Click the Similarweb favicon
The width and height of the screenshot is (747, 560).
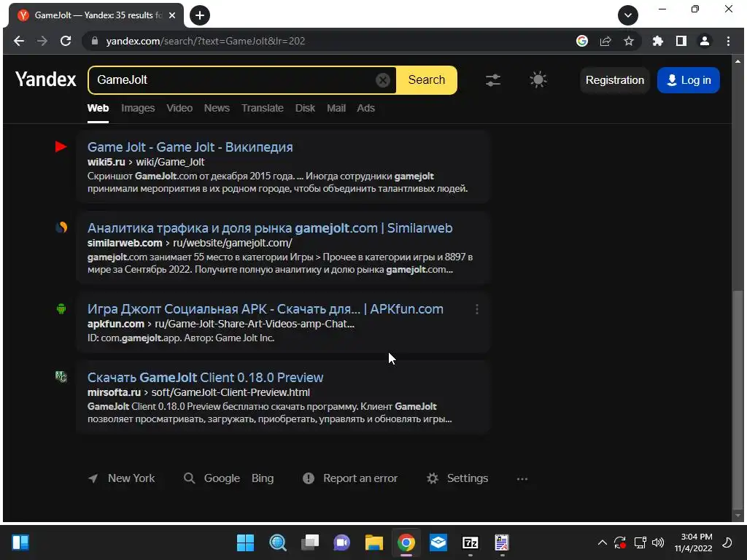(61, 227)
